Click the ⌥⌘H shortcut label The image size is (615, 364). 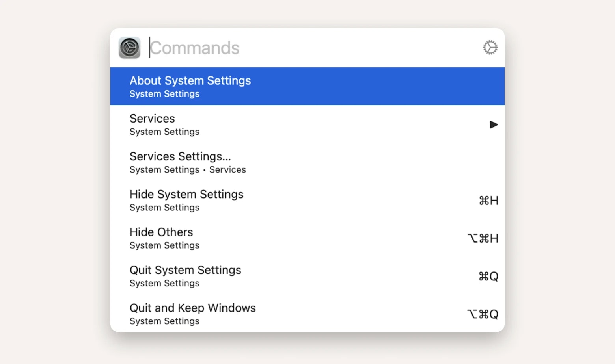(483, 238)
